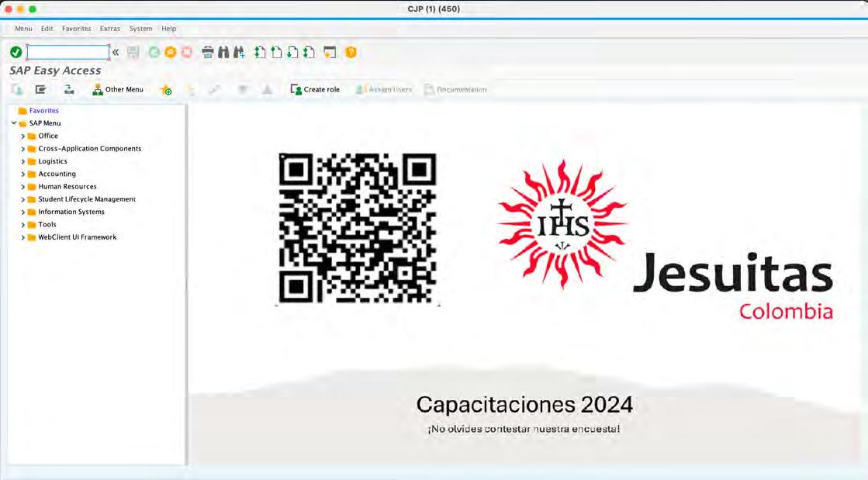
Task: Click the Add to Favorites star icon
Action: coord(166,90)
